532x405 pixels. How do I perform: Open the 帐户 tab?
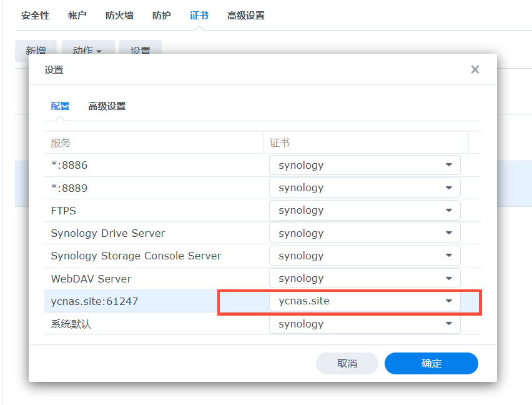coord(77,16)
